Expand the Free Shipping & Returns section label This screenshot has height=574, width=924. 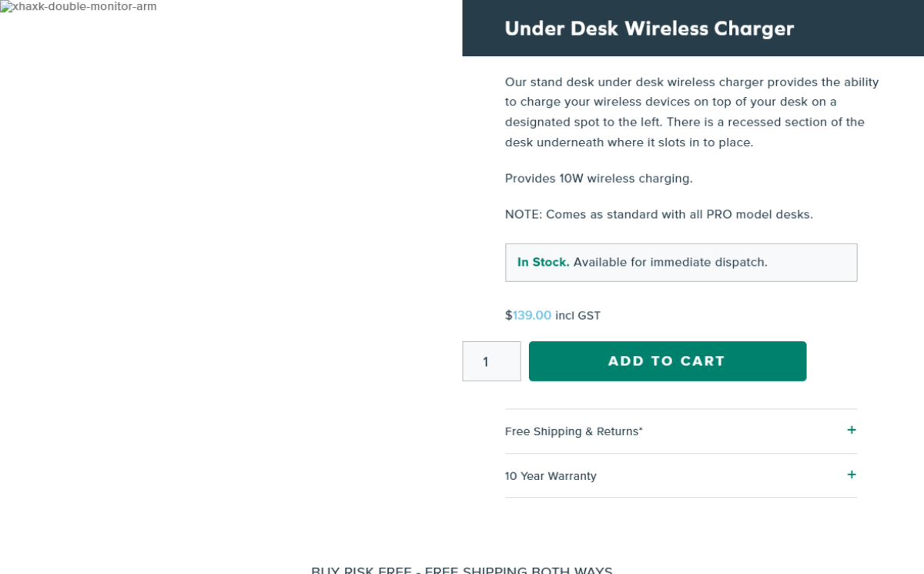[x=574, y=431]
